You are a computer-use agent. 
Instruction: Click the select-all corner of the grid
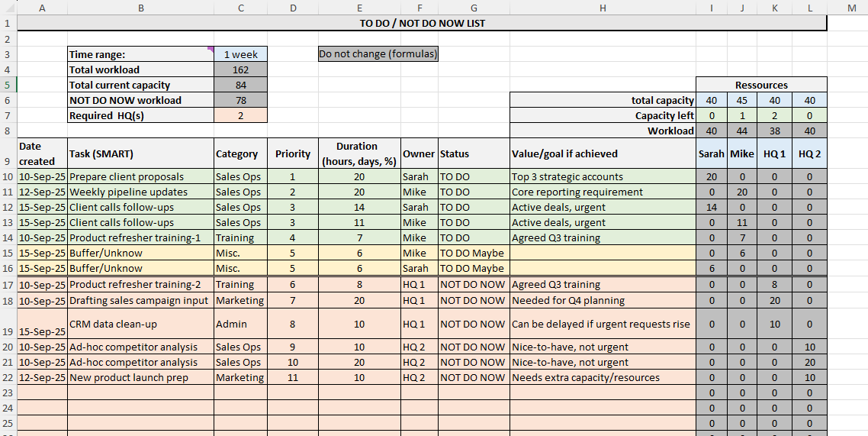(8, 8)
